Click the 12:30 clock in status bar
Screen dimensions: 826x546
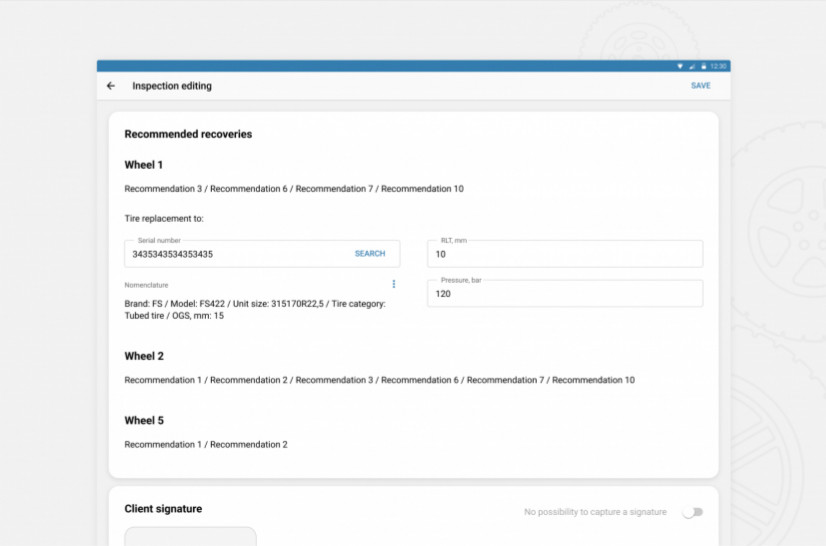(718, 66)
